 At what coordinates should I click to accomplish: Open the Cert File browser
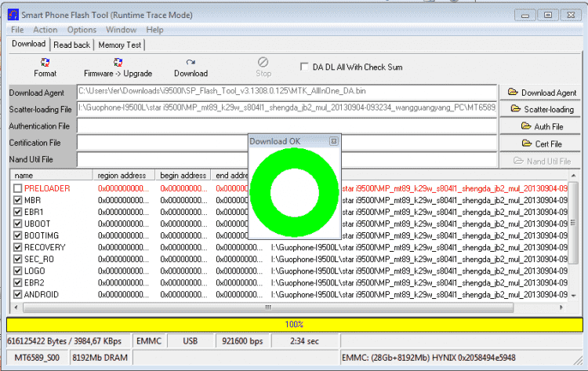[539, 144]
